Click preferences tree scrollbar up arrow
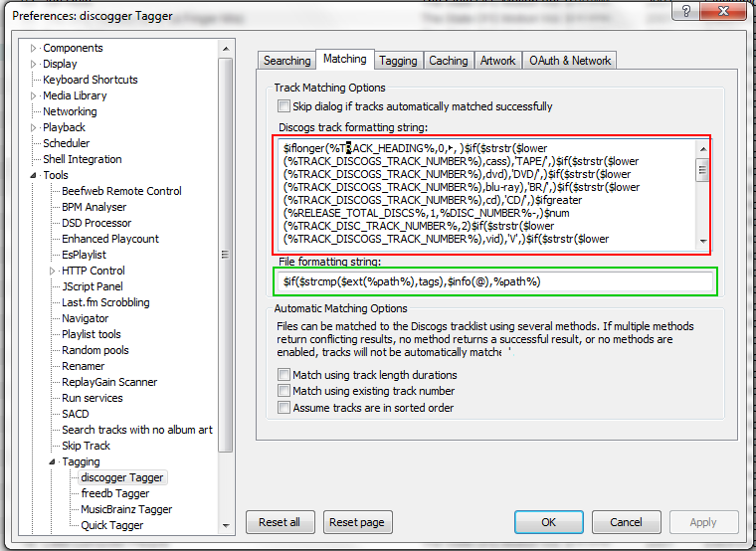Screen dimensions: 756x551 226,49
